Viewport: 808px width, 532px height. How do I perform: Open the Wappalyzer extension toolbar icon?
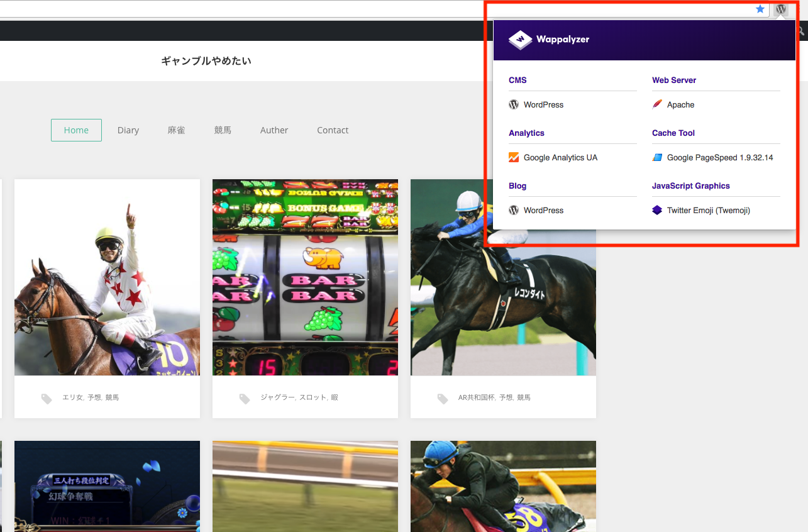(x=781, y=9)
